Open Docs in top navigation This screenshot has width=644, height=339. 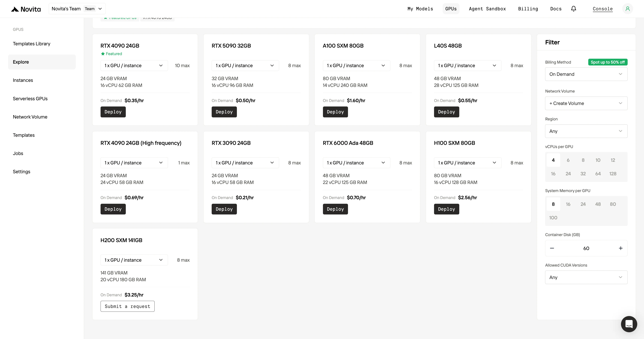coord(556,9)
